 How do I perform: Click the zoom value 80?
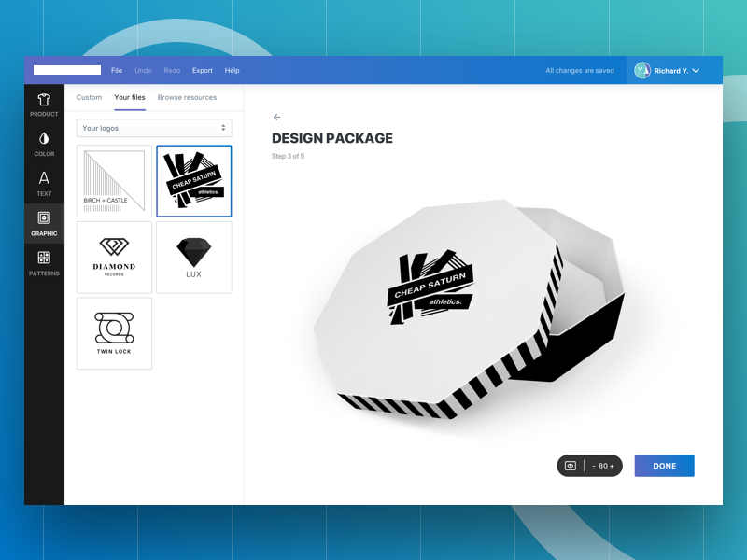602,466
